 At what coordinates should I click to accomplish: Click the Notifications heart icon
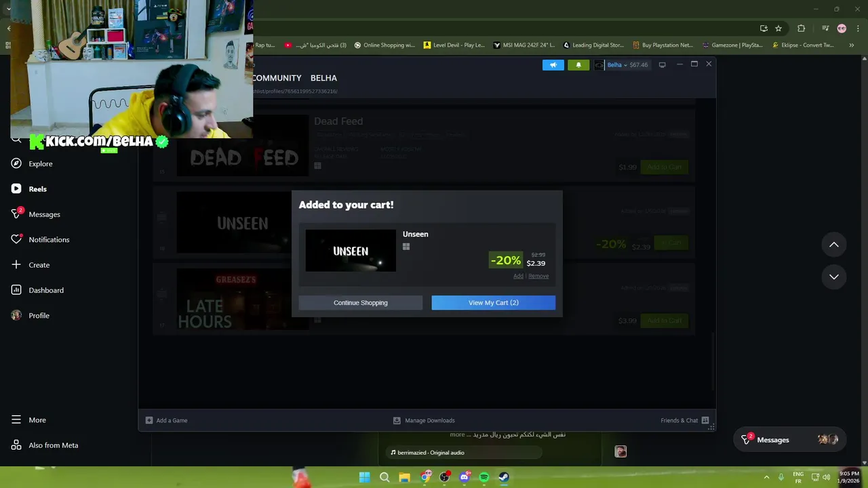16,239
